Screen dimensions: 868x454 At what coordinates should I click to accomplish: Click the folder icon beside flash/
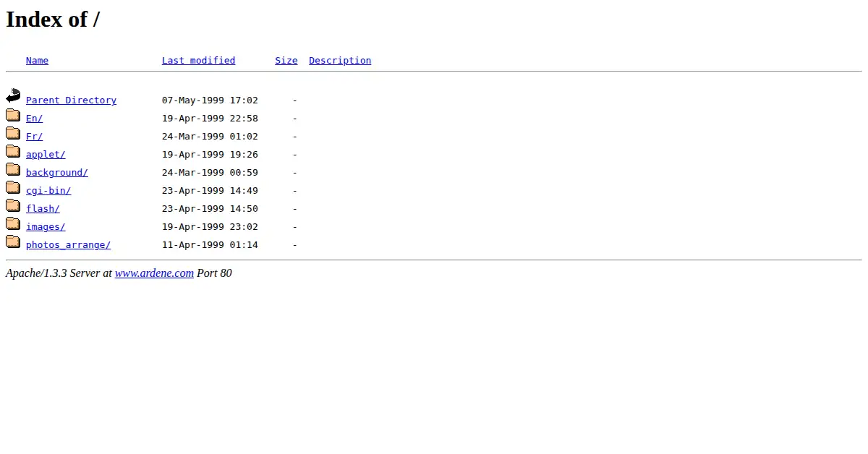pos(13,205)
